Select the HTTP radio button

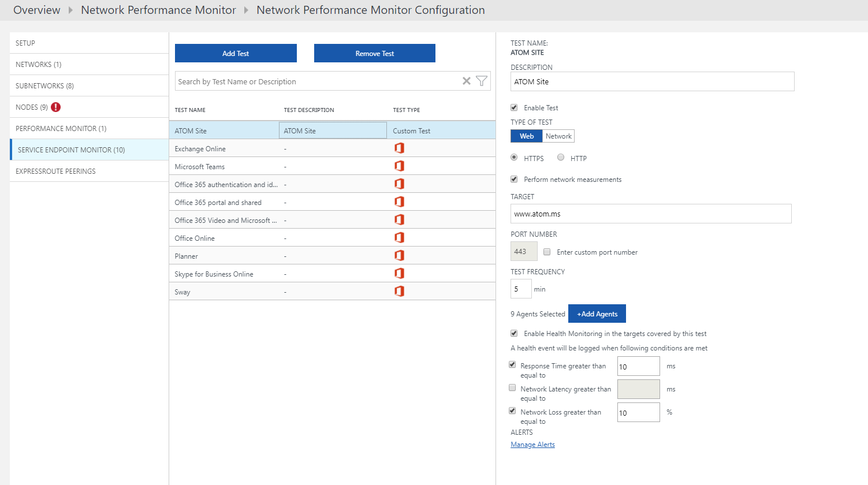(x=561, y=157)
